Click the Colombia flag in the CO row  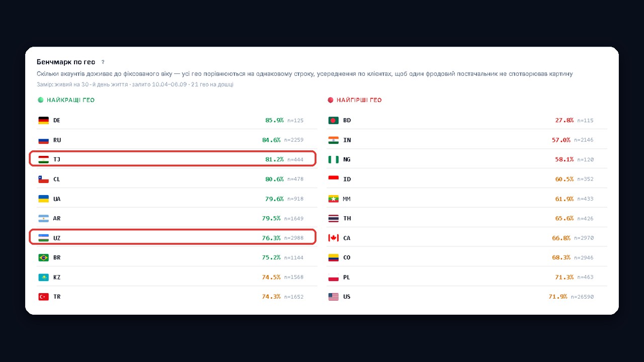[333, 258]
